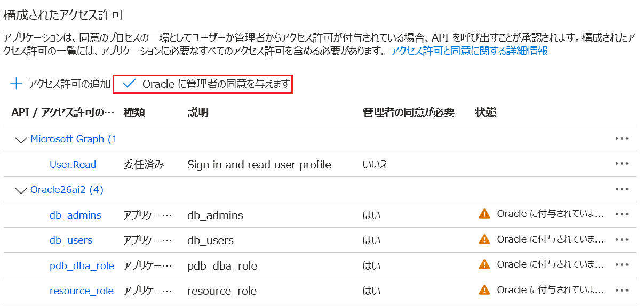Collapse the Microsoft Graph group chevron

(21, 140)
